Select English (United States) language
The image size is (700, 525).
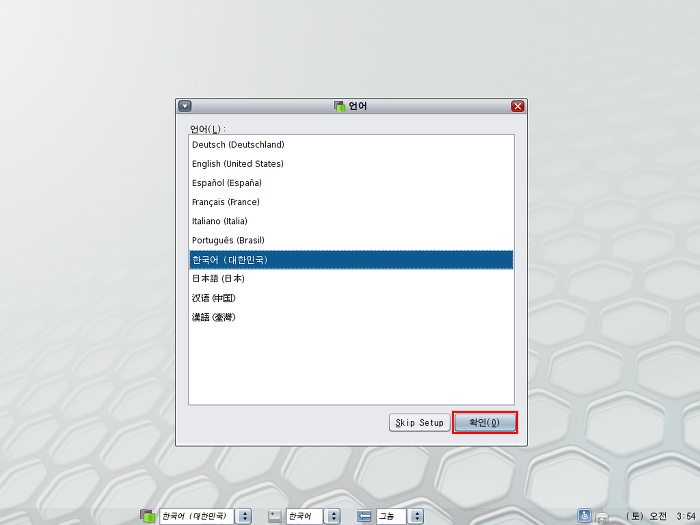pos(351,164)
